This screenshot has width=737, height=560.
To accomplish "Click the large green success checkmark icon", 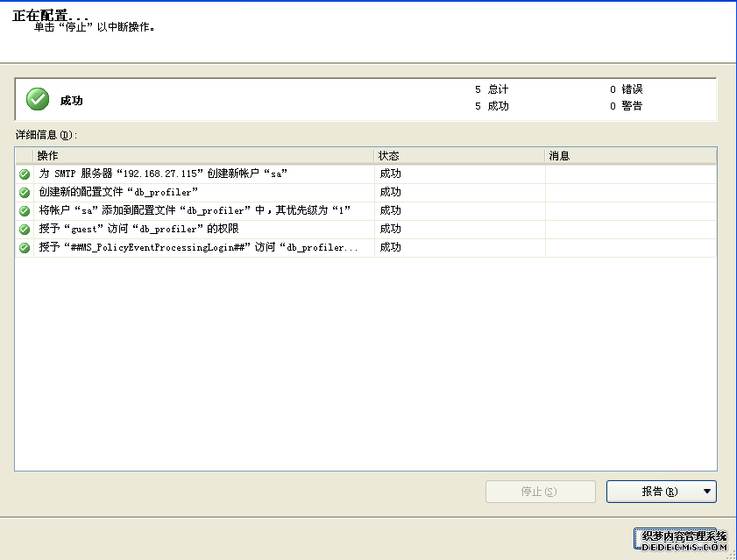I will click(38, 99).
